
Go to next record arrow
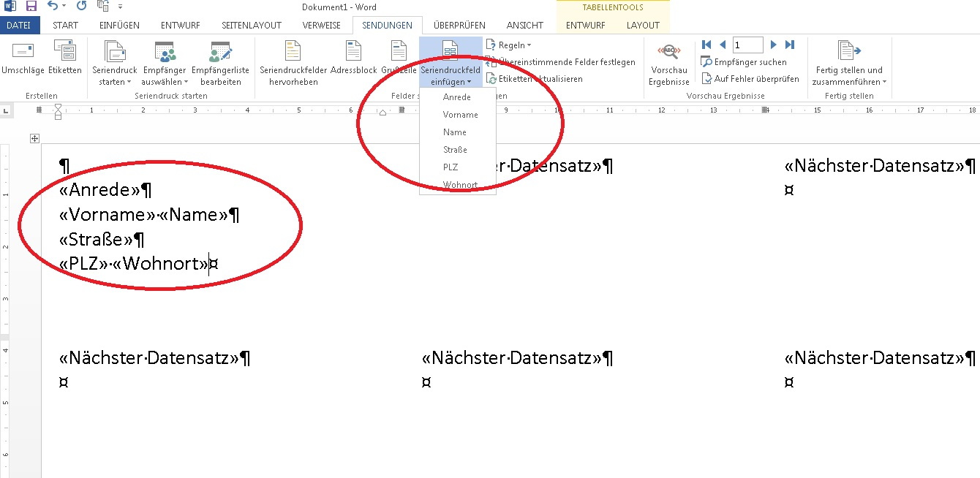tap(774, 45)
